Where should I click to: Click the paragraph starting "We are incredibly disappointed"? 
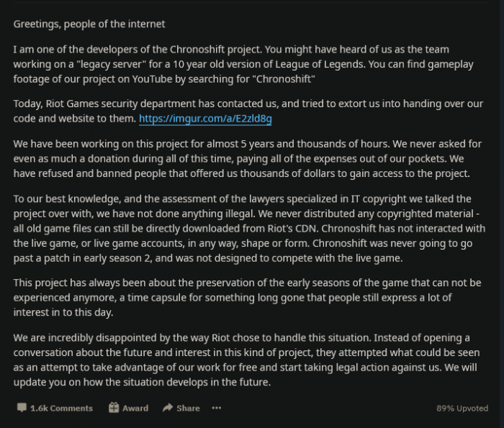tap(245, 360)
